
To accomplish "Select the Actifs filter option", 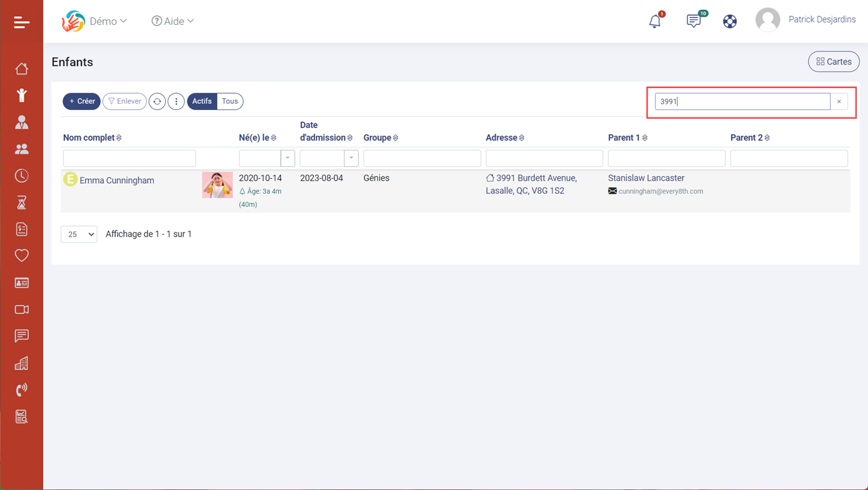I will point(202,101).
